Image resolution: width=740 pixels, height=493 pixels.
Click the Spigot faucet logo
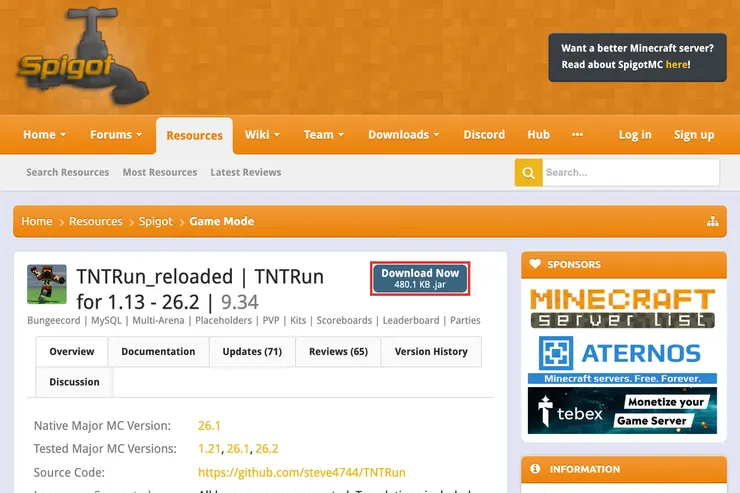[x=83, y=56]
